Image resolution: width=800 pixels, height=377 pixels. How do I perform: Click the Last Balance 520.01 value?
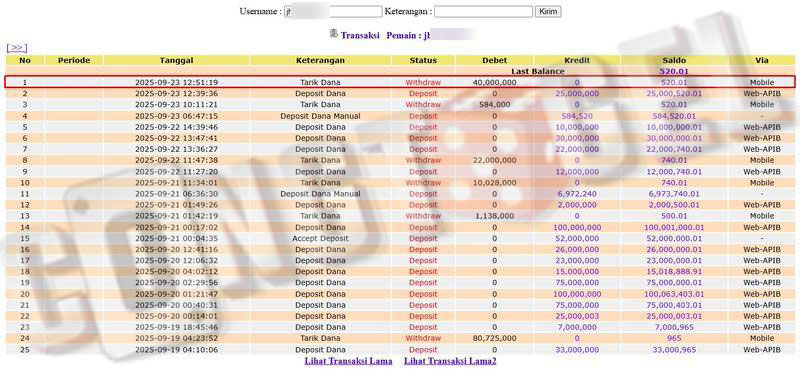(x=674, y=71)
